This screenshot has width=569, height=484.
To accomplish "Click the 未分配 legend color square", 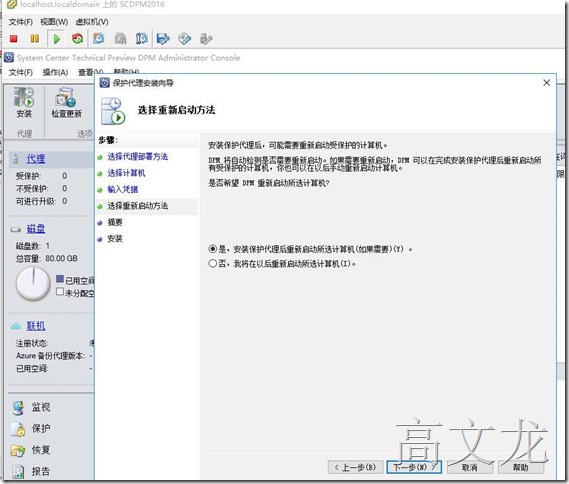I will coord(60,291).
